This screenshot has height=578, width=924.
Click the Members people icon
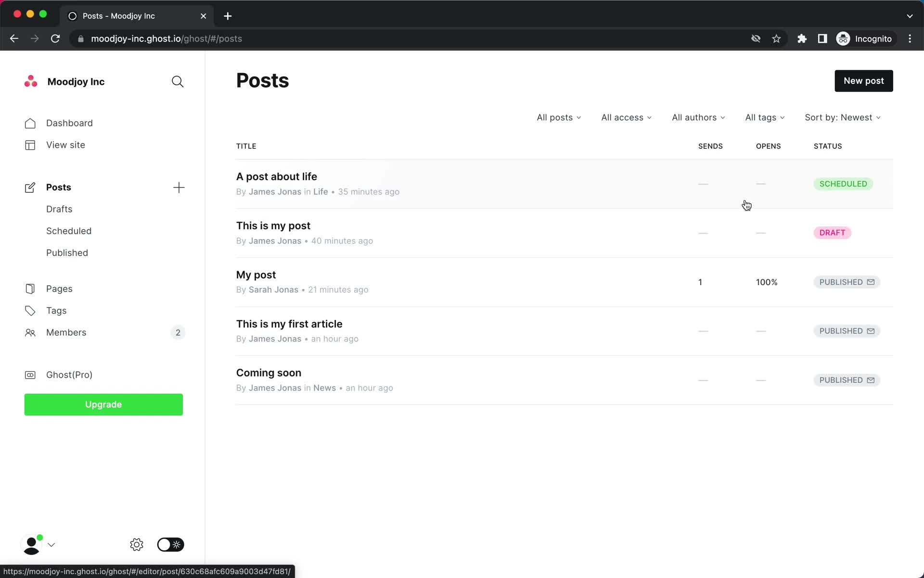click(x=30, y=333)
